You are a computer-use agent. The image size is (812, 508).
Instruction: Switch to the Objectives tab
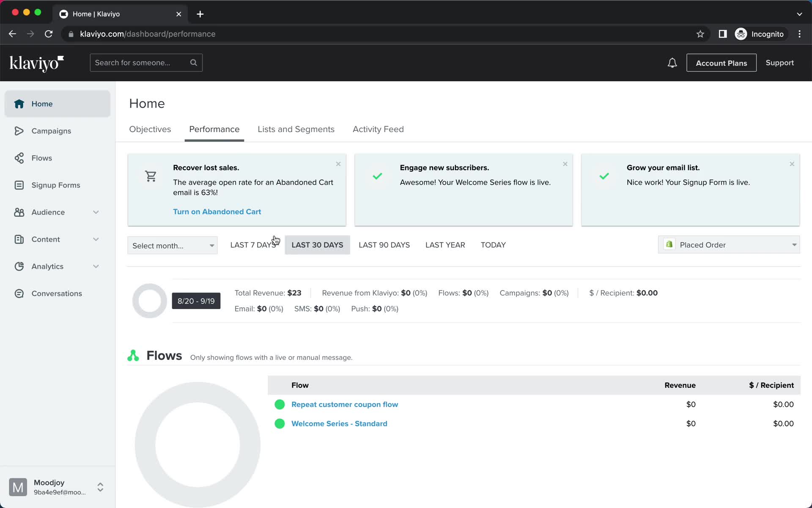click(x=150, y=130)
